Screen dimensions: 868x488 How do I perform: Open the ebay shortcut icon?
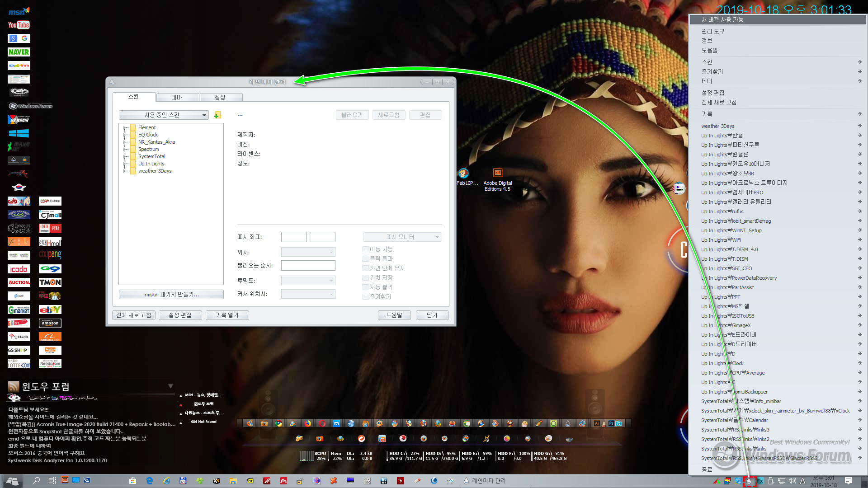point(50,310)
